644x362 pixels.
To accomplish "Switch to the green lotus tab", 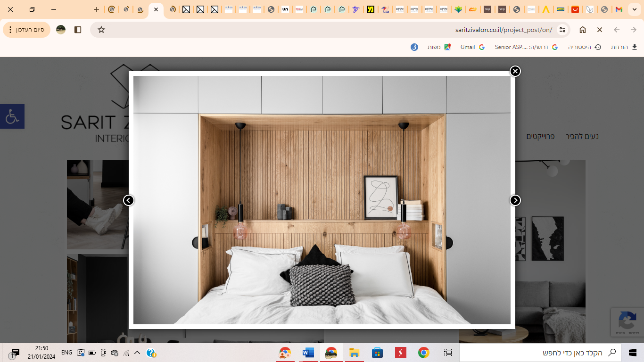I will tap(458, 9).
